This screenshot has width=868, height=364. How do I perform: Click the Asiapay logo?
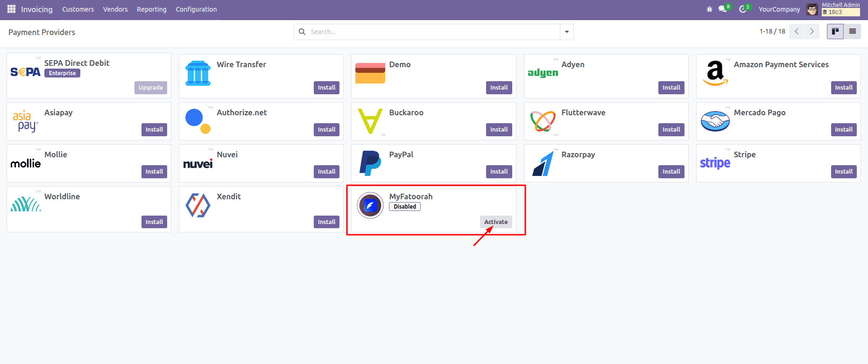pyautogui.click(x=26, y=121)
